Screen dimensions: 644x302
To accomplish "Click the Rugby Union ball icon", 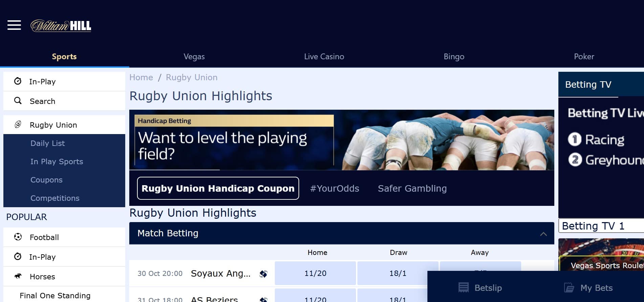I will tap(18, 125).
